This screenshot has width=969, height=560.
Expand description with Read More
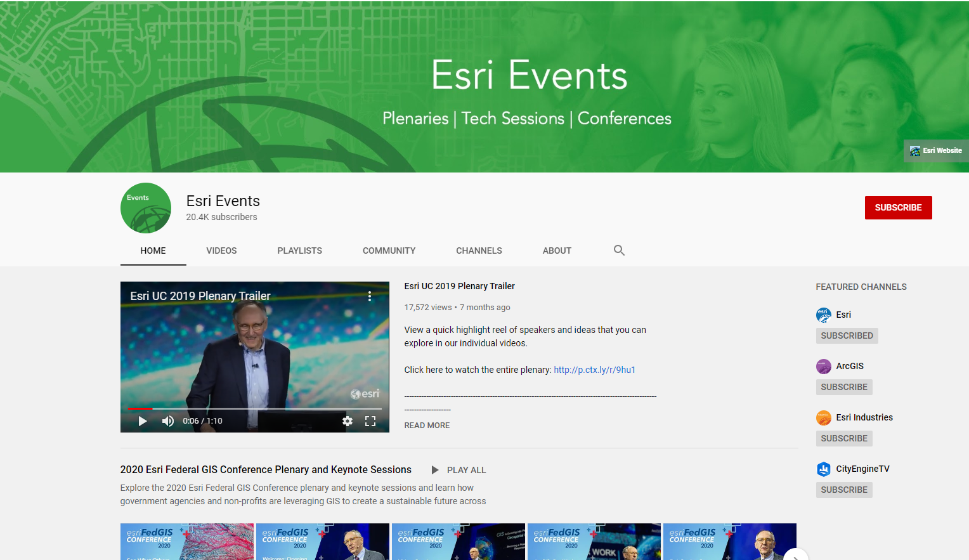[427, 426]
